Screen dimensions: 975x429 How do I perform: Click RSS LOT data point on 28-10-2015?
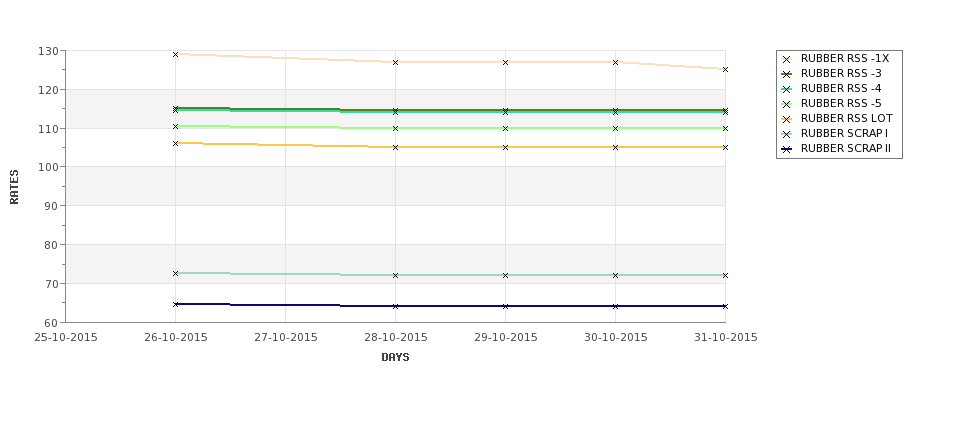[x=395, y=147]
